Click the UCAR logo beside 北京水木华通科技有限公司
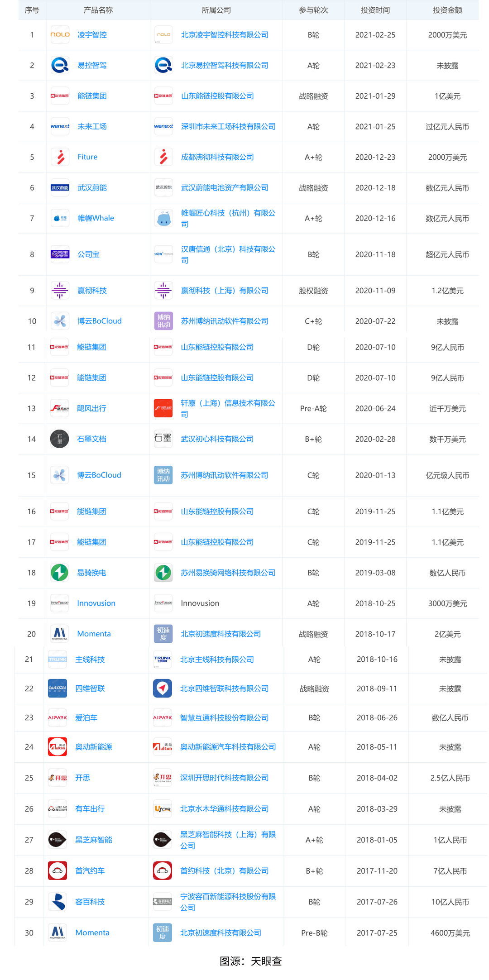The height and width of the screenshot is (980, 489). click(163, 809)
